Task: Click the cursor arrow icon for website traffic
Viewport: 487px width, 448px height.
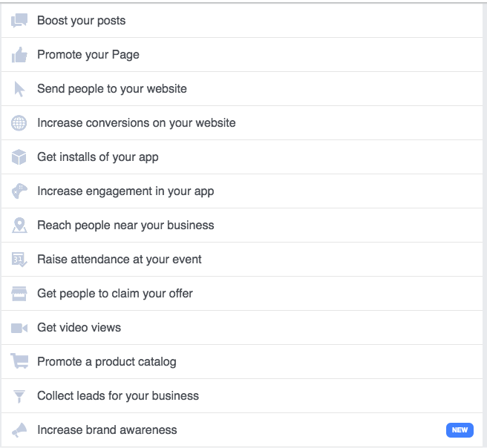Action: click(x=19, y=89)
